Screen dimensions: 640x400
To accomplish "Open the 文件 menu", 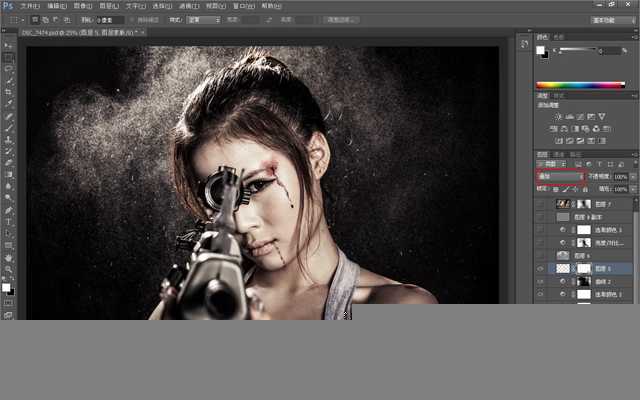I will point(30,6).
